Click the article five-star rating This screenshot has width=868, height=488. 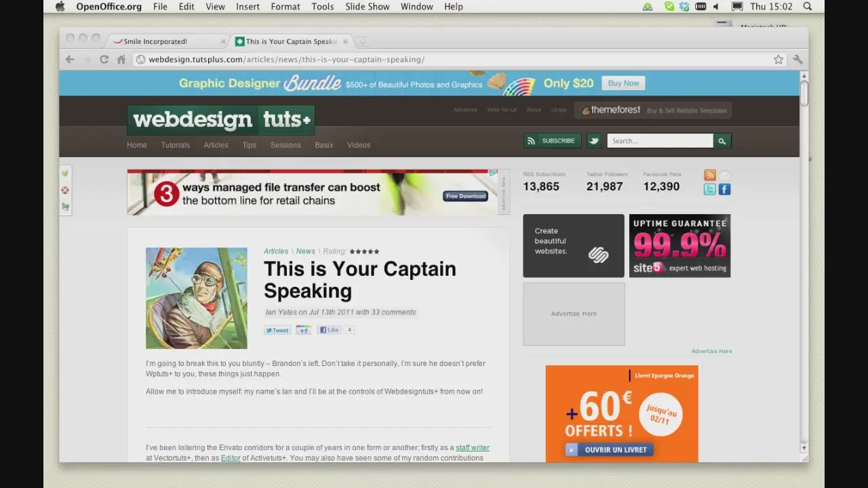[364, 251]
